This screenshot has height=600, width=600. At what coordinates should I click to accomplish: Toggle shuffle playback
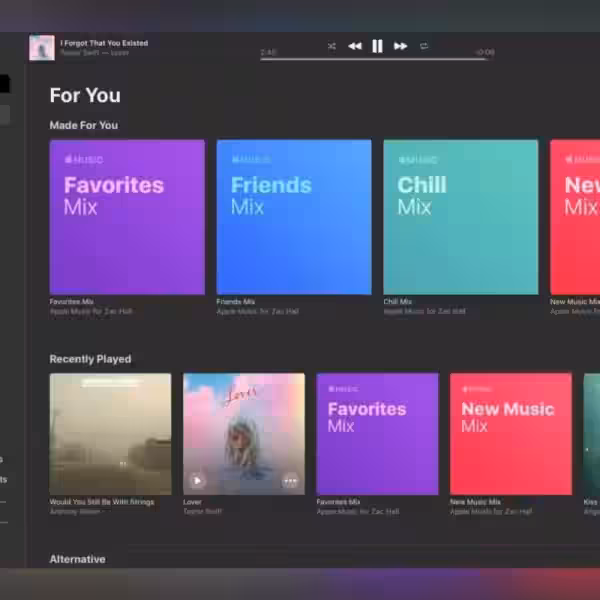click(332, 46)
